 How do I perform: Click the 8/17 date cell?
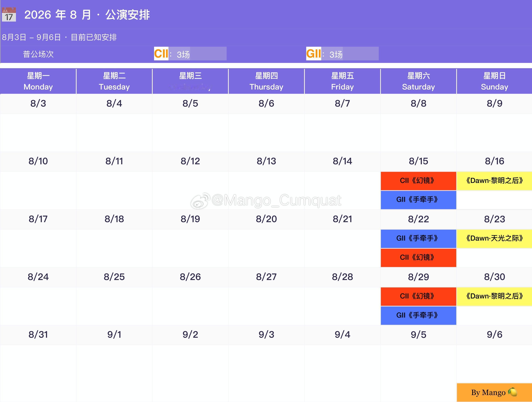tap(38, 219)
